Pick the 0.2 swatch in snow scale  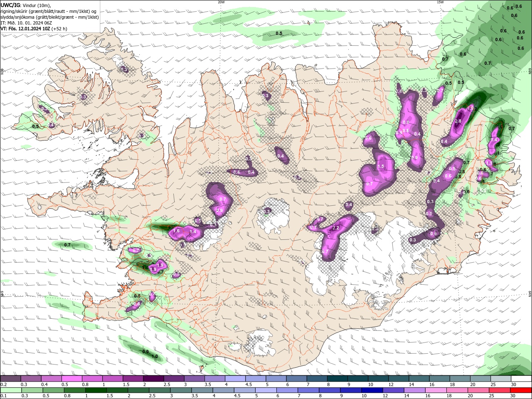pos(10,379)
